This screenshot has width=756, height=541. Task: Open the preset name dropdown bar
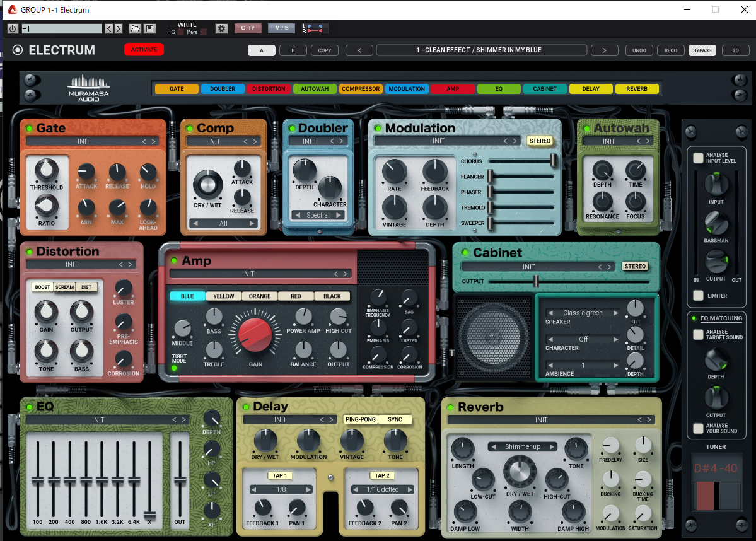coord(482,50)
